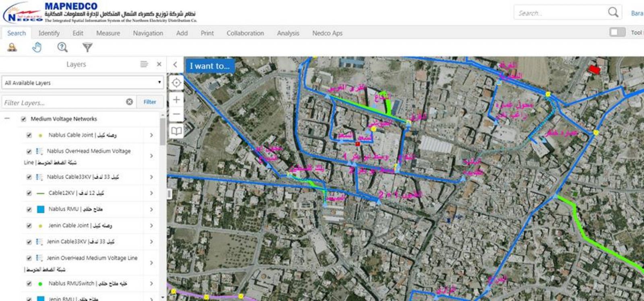Expand the Cable12KV layer chevron
Viewport: 644px width, 301px height.
click(151, 193)
